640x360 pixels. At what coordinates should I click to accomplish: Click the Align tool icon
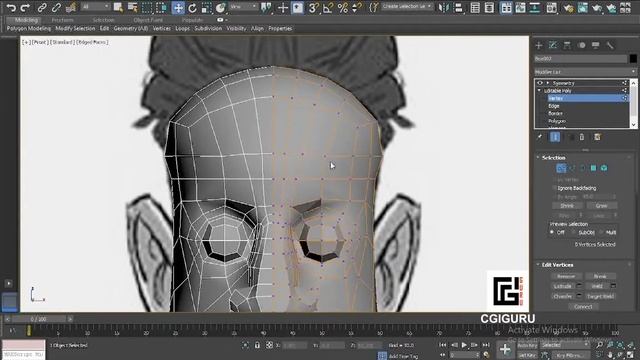pyautogui.click(x=458, y=7)
